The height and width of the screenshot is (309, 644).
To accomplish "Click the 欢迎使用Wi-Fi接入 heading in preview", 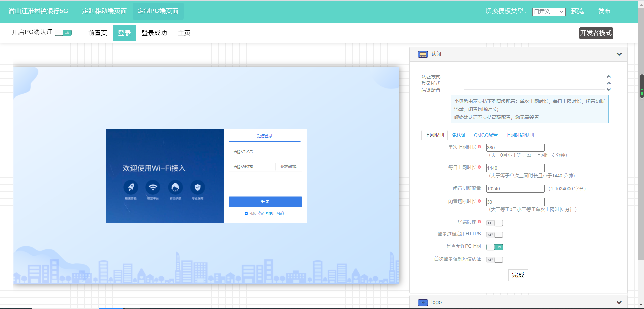I will click(154, 168).
